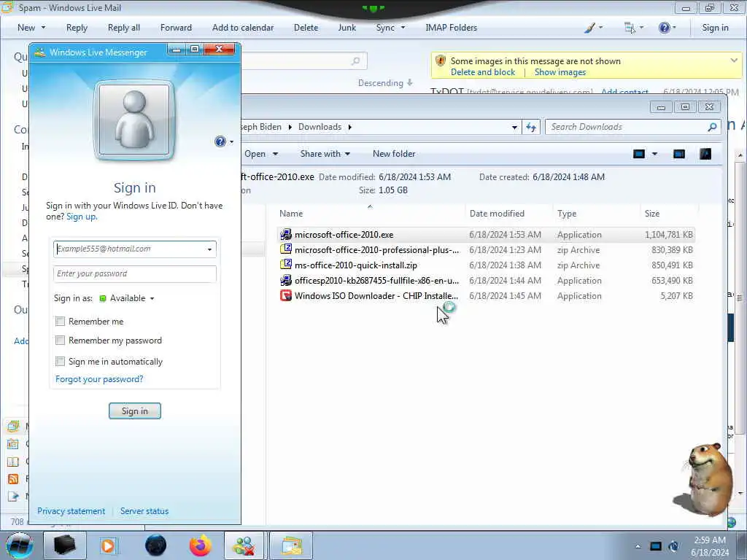
Task: Open the Server status link
Action: tap(144, 511)
